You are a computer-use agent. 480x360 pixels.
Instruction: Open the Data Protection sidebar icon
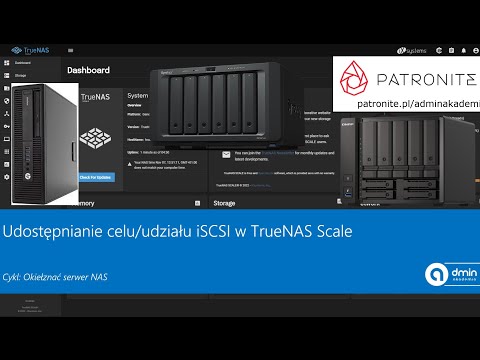[x=7, y=101]
